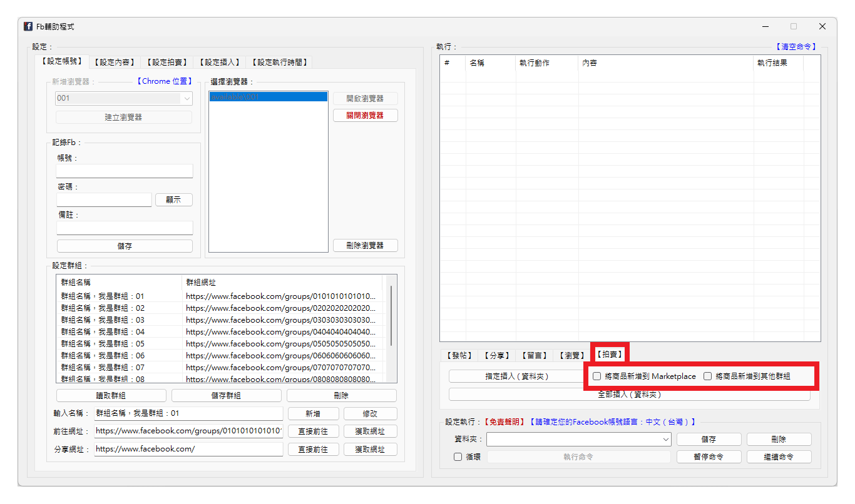
Task: Click 刪除 next to 儲存群組
Action: 342,395
